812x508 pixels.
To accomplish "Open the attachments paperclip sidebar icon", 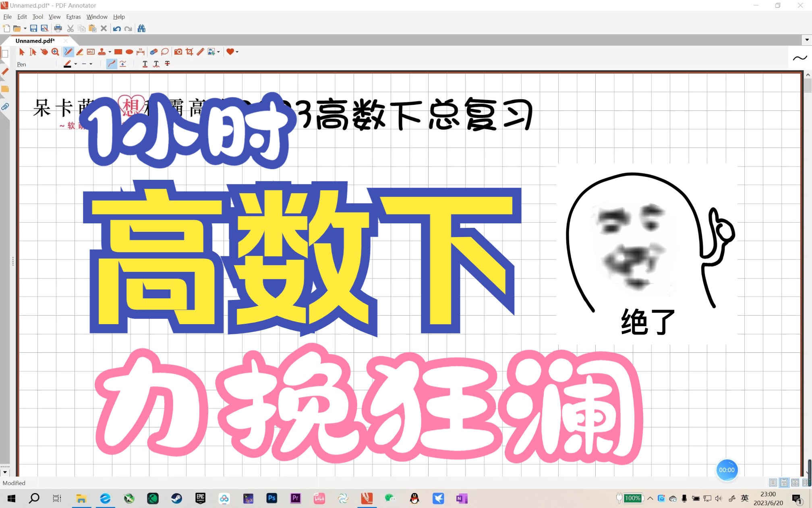I will pos(5,106).
